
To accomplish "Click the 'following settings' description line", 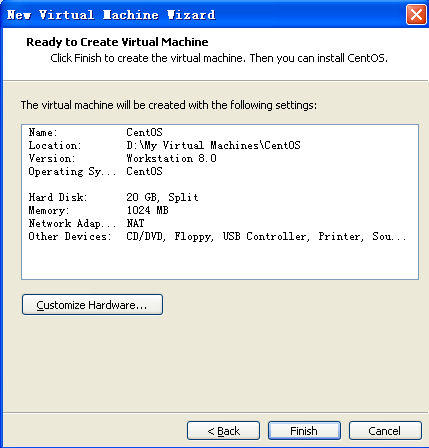I will [169, 105].
